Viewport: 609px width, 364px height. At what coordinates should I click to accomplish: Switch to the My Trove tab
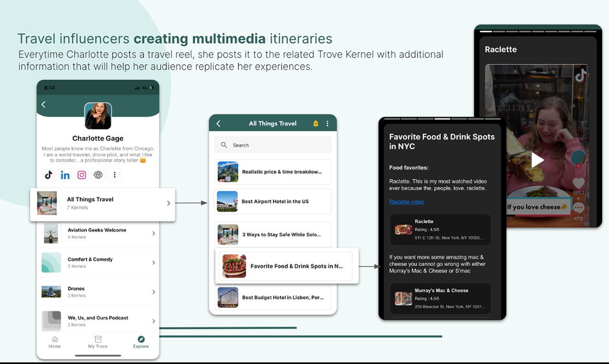98,342
